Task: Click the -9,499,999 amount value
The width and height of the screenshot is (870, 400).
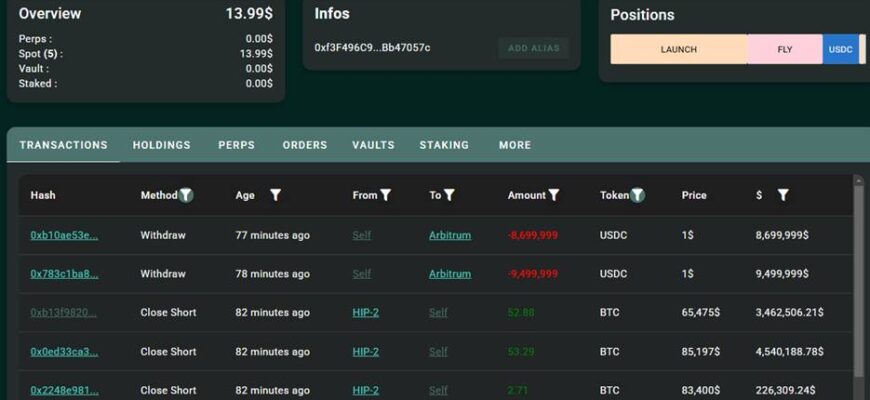Action: tap(533, 274)
